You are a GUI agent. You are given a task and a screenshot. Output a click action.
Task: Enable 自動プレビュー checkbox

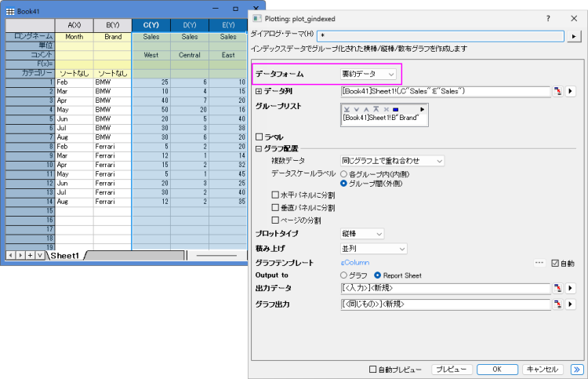[x=372, y=370]
